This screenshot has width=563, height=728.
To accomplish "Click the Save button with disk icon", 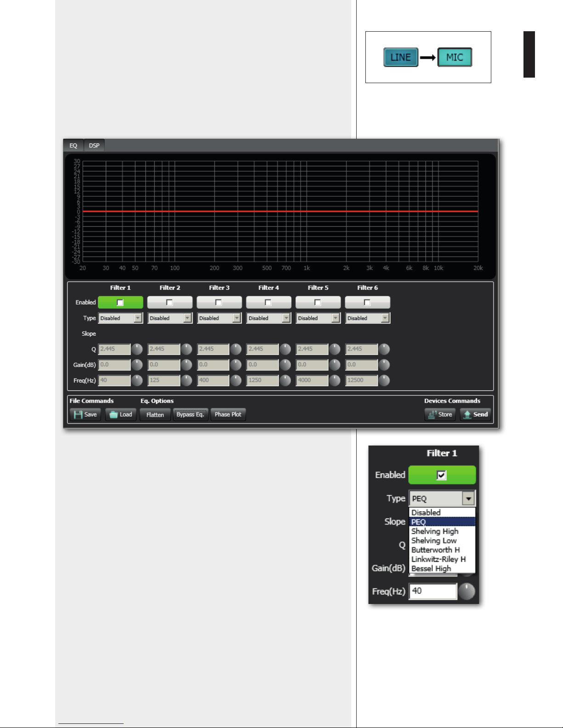I will [x=85, y=414].
